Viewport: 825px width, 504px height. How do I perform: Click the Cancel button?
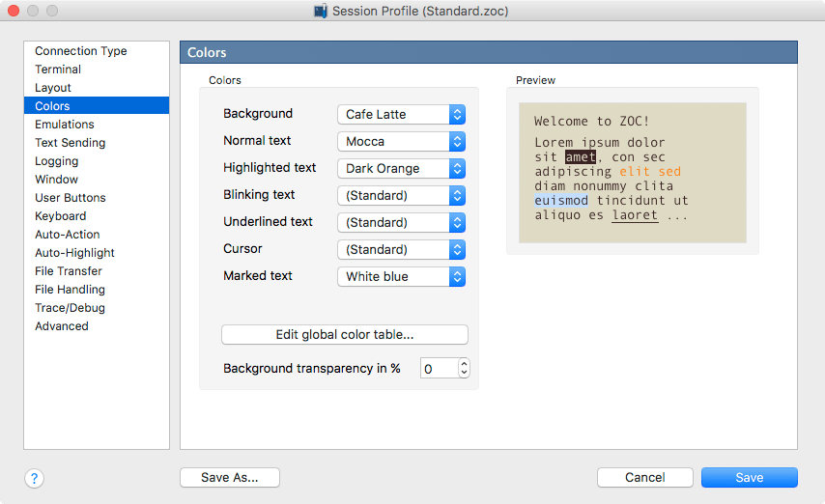point(644,478)
